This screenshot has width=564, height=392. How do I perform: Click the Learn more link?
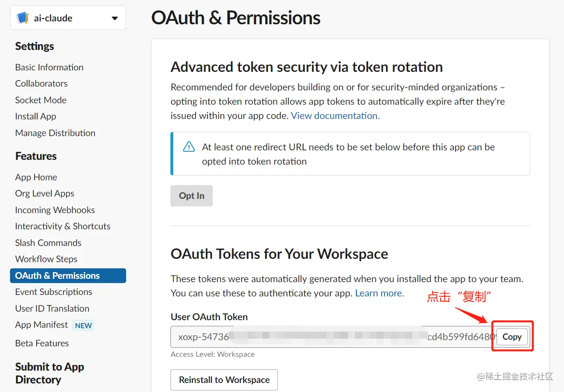(379, 293)
